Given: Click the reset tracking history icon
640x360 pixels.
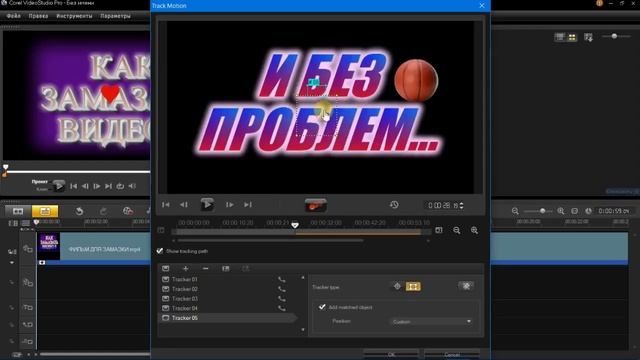Looking at the screenshot, I should pyautogui.click(x=394, y=204).
